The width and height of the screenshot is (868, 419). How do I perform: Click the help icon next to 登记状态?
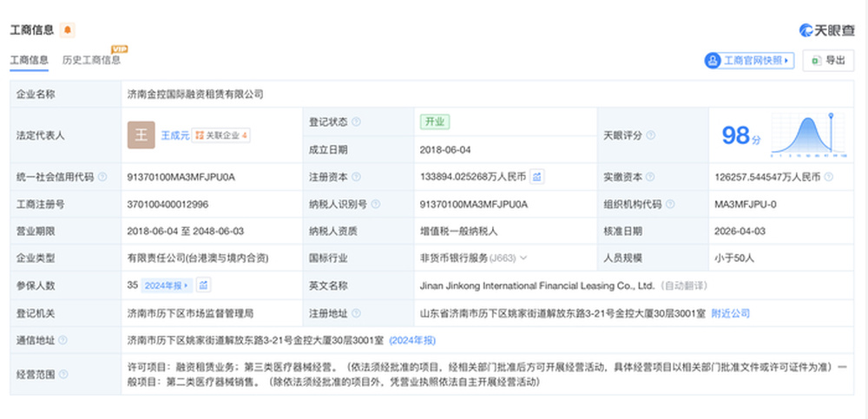pos(356,122)
